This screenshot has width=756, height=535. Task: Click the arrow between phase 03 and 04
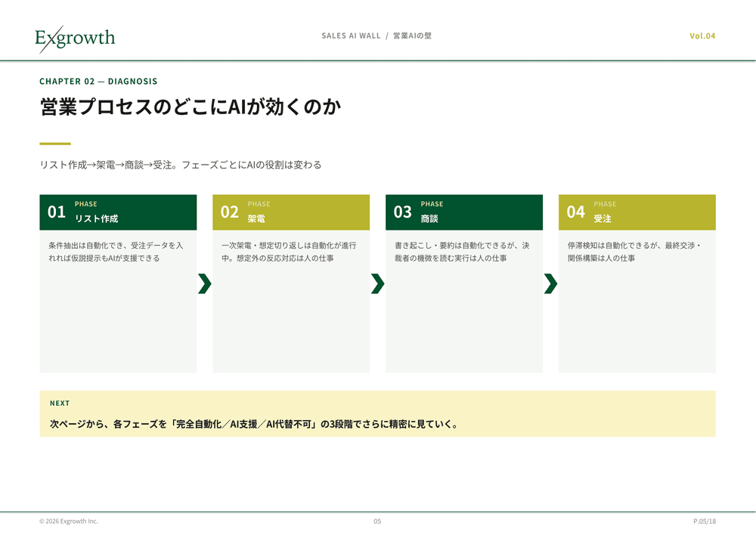550,283
